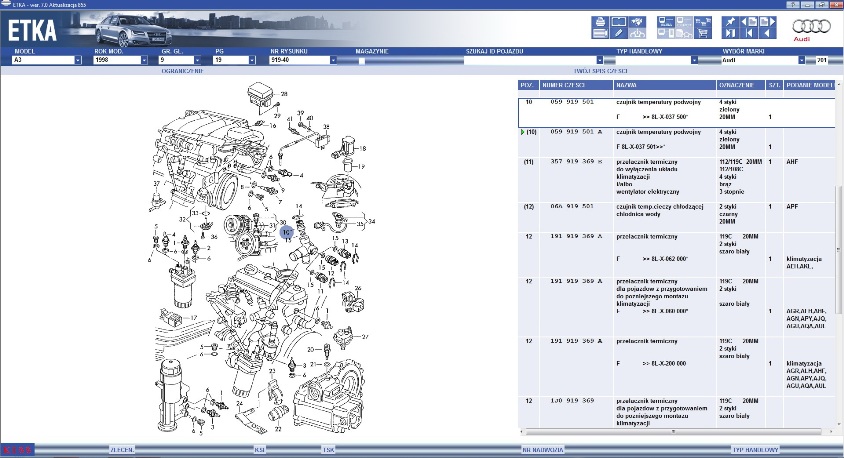Click the ETKA logo
Viewport: 844px width, 458px height.
click(32, 31)
